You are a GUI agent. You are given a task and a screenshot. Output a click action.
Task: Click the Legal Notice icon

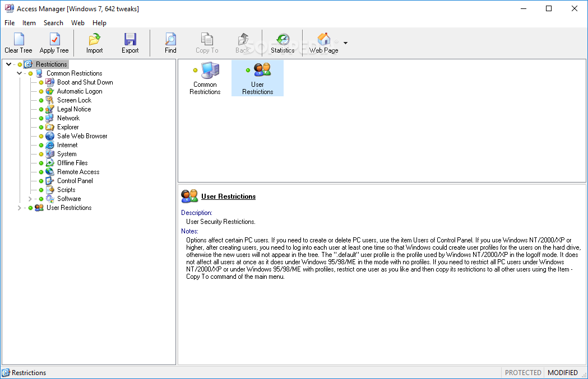(50, 109)
